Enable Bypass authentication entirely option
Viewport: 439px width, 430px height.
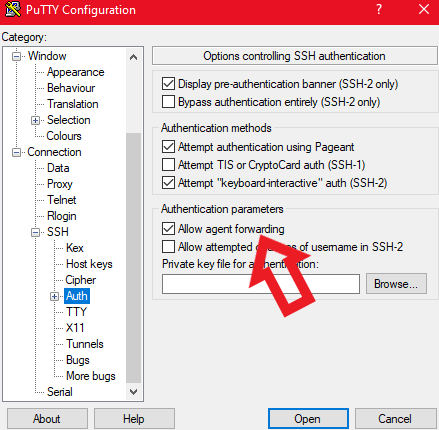click(x=168, y=102)
